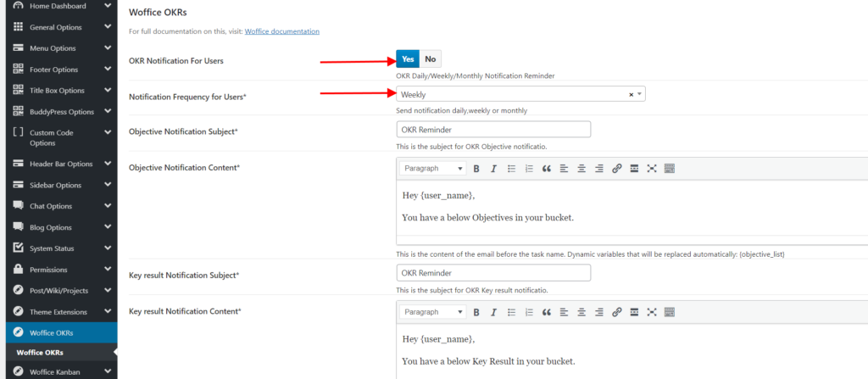Click Bold in Objective Notification Content toolbar
Image resolution: width=868 pixels, height=379 pixels.
[x=476, y=169]
